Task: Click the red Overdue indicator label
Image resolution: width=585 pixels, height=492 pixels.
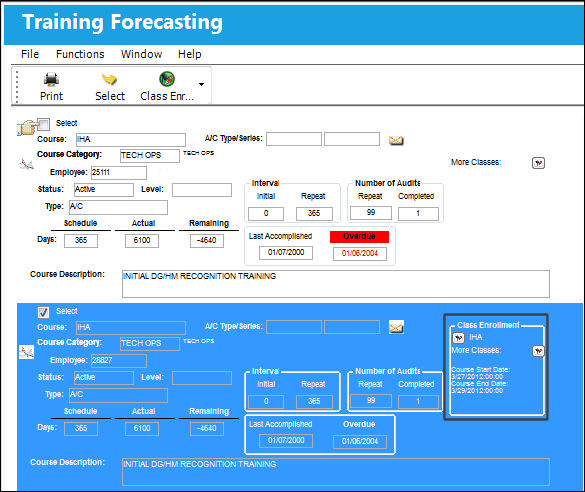Action: pyautogui.click(x=359, y=236)
